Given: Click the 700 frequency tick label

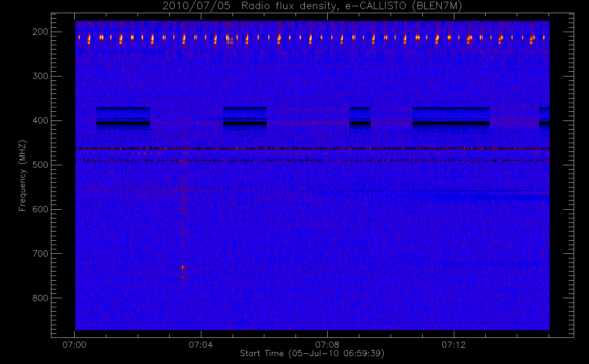Looking at the screenshot, I should point(40,254).
